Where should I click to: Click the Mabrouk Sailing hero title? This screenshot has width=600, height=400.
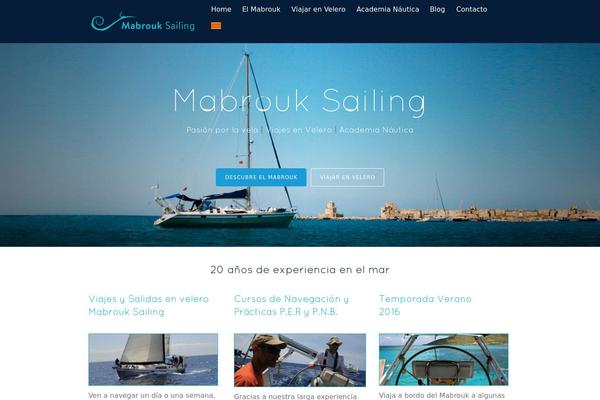coord(299,101)
